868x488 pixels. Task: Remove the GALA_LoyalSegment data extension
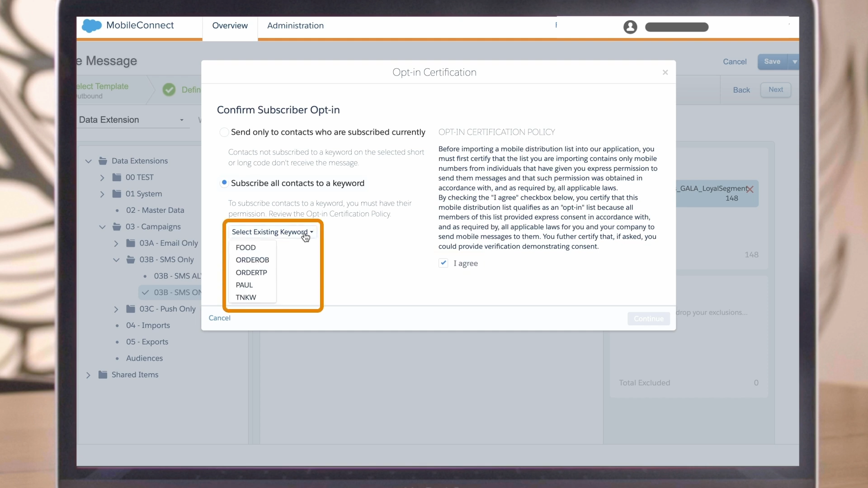750,189
